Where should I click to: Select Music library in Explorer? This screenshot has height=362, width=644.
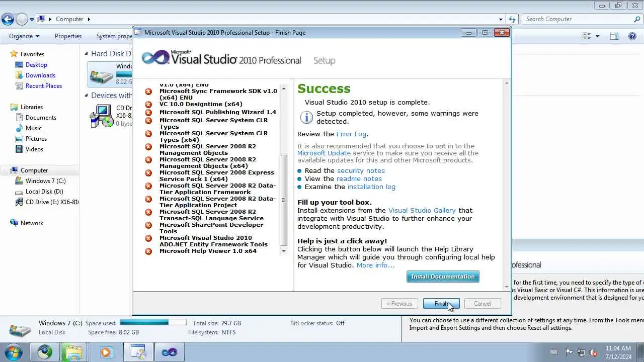point(34,128)
